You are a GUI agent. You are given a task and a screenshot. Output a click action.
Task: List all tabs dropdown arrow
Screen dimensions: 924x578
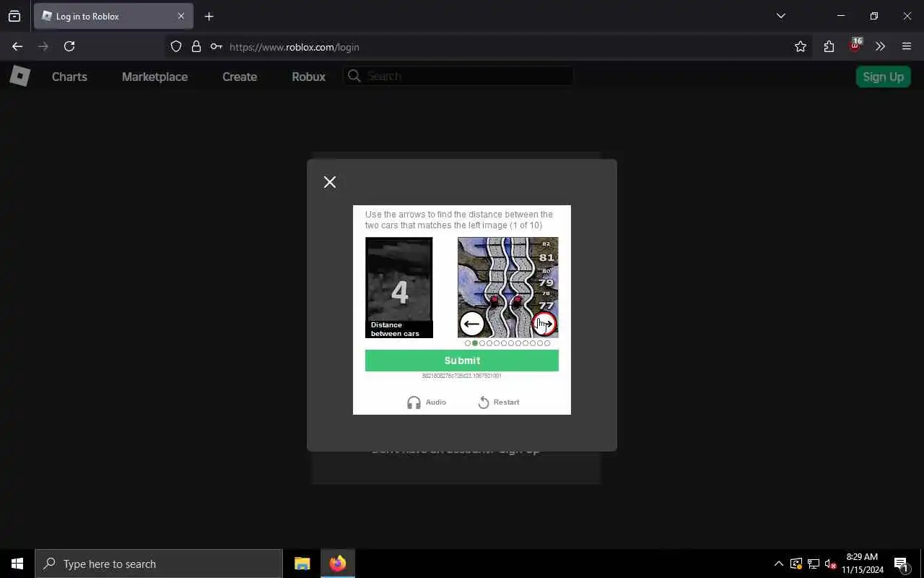coord(781,16)
